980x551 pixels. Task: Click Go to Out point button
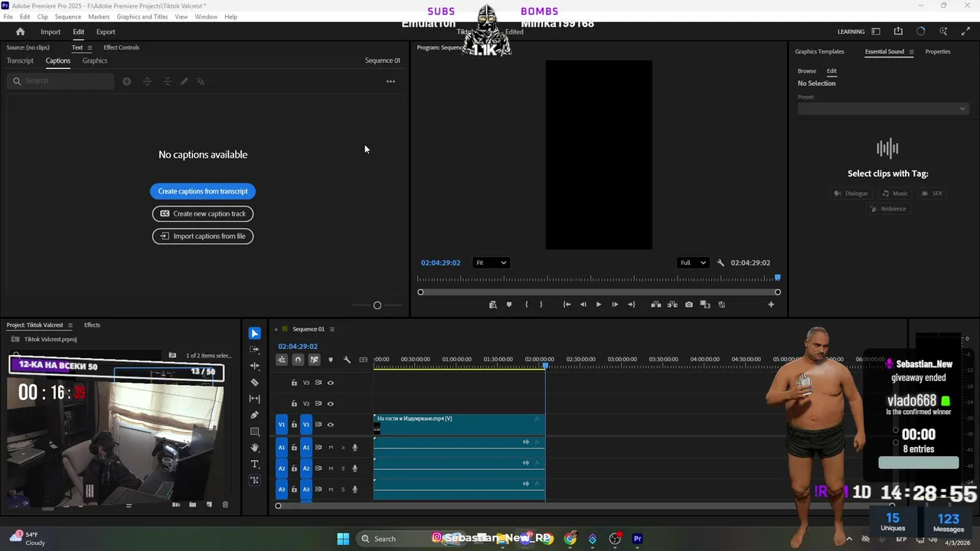(x=632, y=305)
